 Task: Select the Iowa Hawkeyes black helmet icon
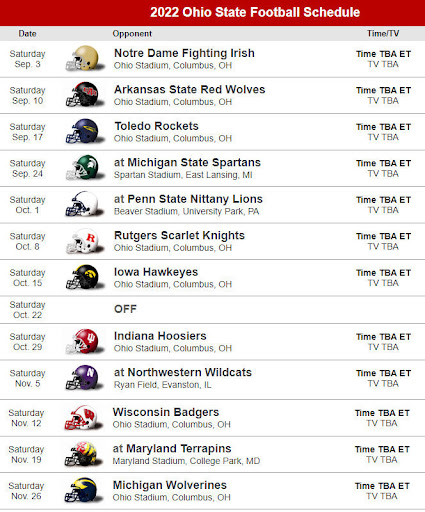pos(83,277)
